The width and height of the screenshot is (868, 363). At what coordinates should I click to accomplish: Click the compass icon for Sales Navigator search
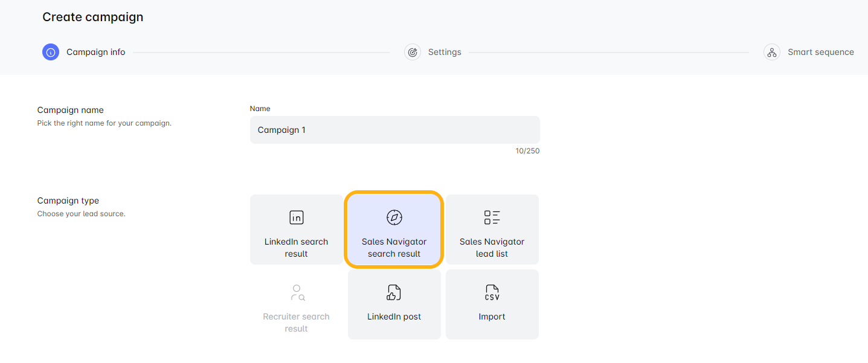click(x=394, y=217)
